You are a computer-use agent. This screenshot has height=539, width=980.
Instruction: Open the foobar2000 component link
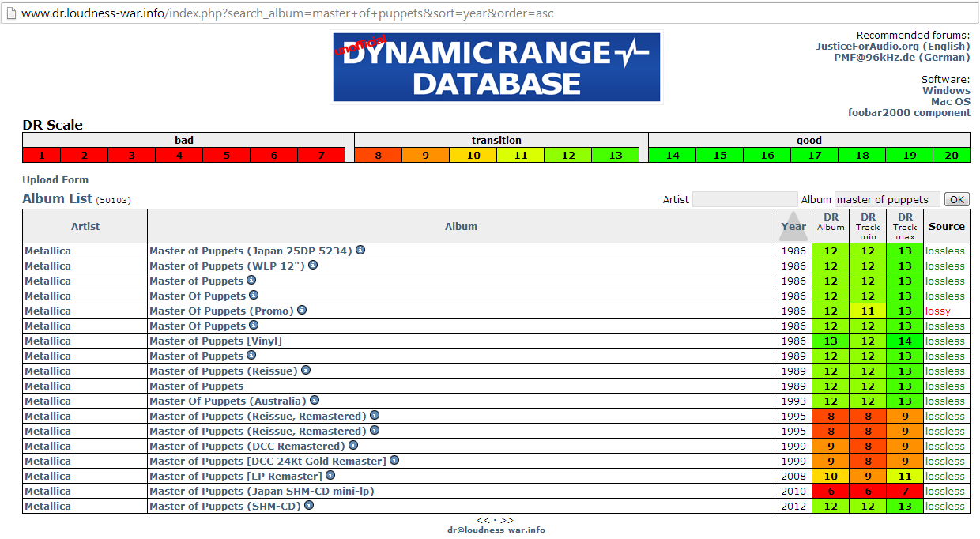point(909,112)
